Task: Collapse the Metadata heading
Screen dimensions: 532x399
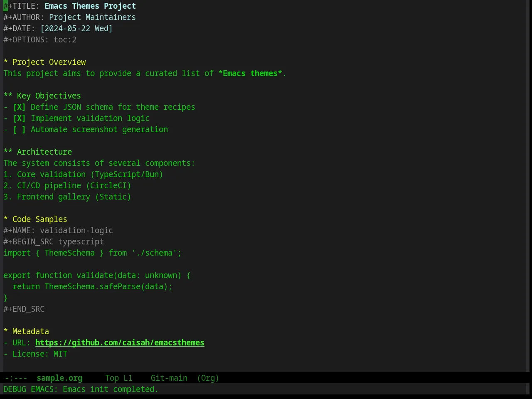Action: pos(26,332)
